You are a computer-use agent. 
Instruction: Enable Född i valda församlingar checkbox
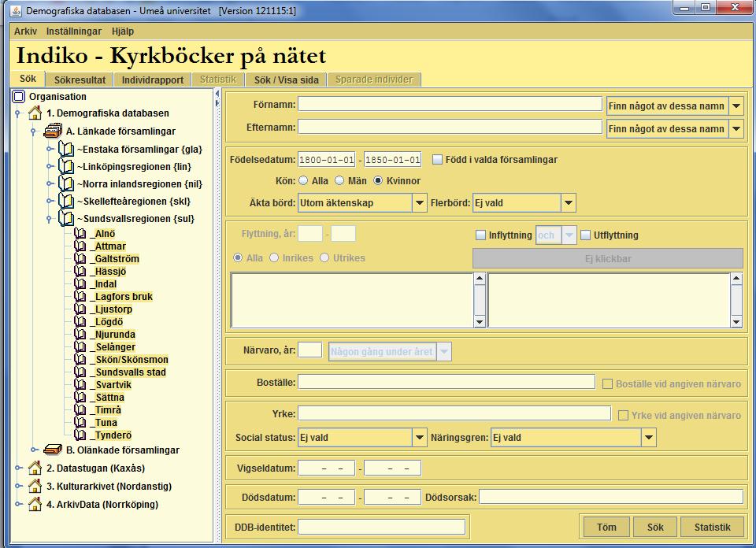point(437,160)
